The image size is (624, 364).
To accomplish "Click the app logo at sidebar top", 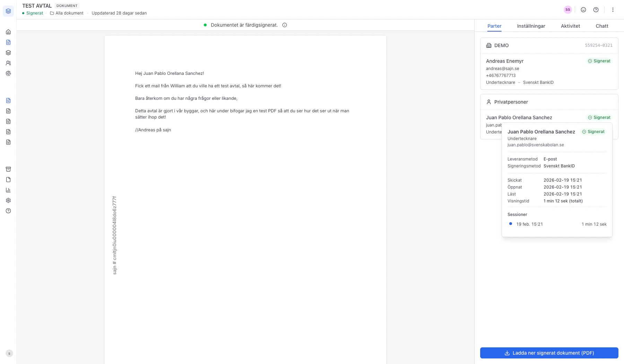I will click(x=8, y=11).
